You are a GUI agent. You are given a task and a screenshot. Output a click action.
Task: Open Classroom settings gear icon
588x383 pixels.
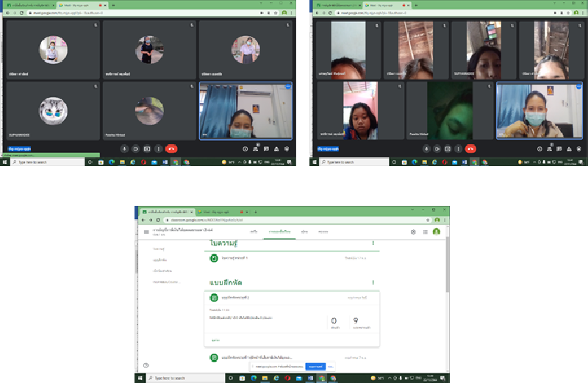point(413,232)
